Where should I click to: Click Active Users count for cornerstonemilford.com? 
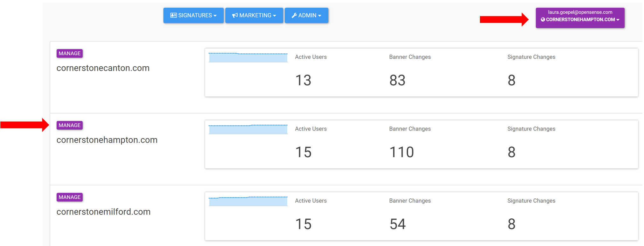[303, 224]
